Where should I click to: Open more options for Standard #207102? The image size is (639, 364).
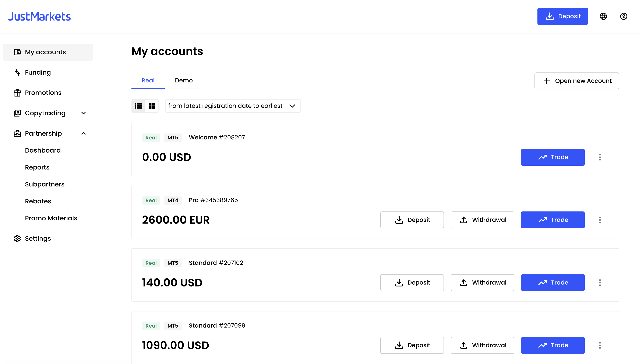(600, 283)
